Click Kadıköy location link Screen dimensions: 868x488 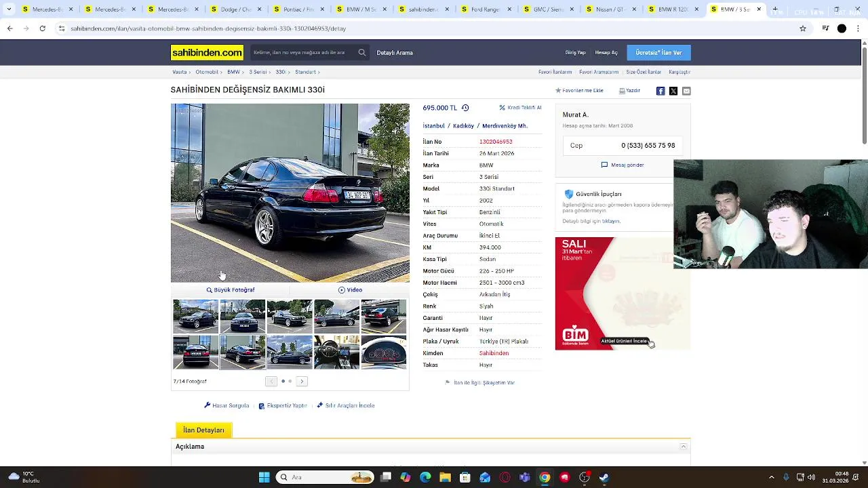click(x=463, y=126)
